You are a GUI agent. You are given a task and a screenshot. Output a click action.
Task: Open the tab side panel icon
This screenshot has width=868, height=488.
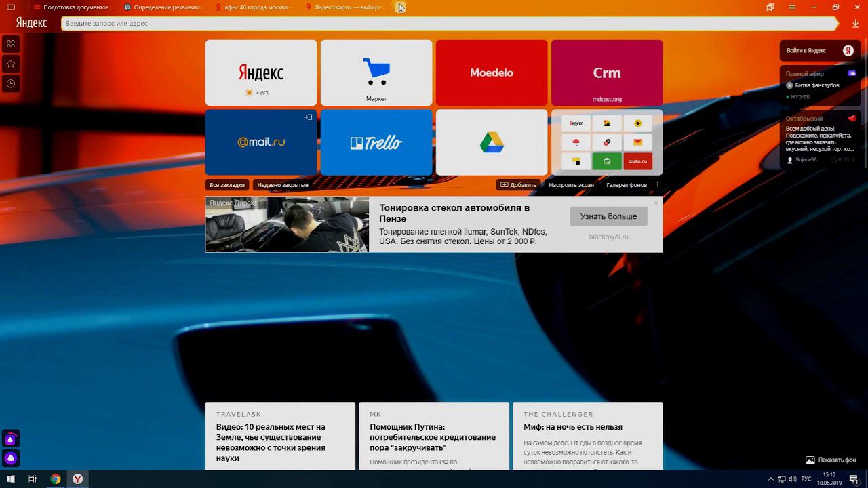tap(11, 7)
